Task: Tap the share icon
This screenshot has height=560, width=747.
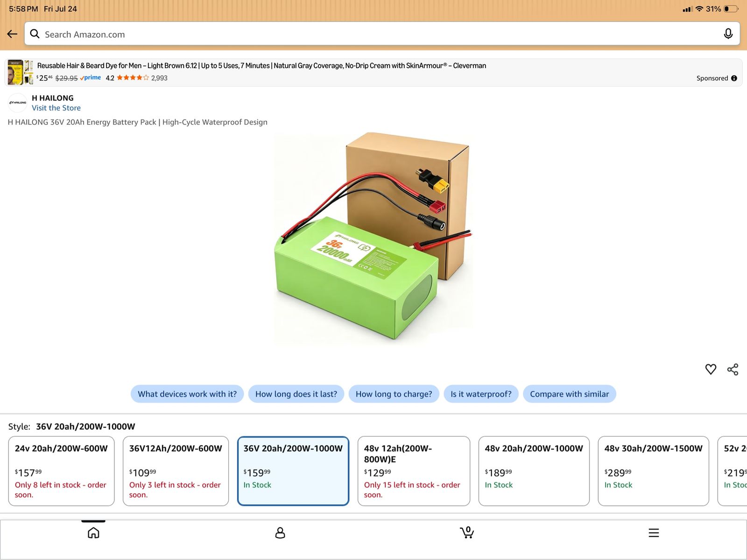Action: tap(733, 370)
